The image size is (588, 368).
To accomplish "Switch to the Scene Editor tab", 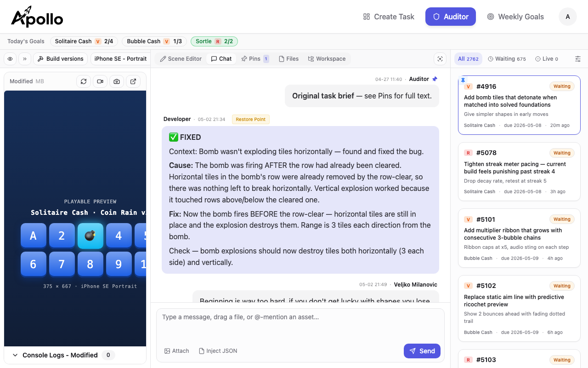I will 181,59.
